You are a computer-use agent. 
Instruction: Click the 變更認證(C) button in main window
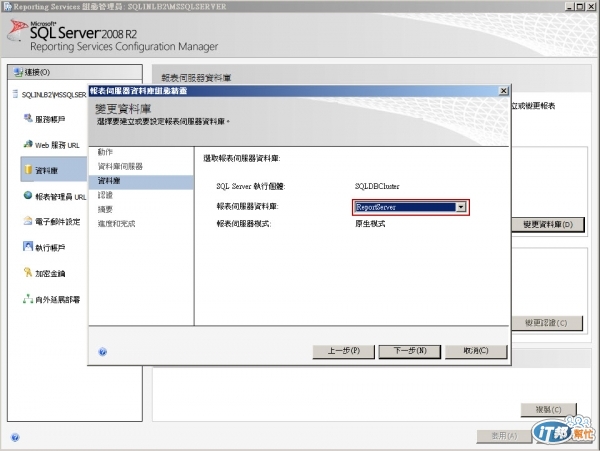(x=546, y=323)
